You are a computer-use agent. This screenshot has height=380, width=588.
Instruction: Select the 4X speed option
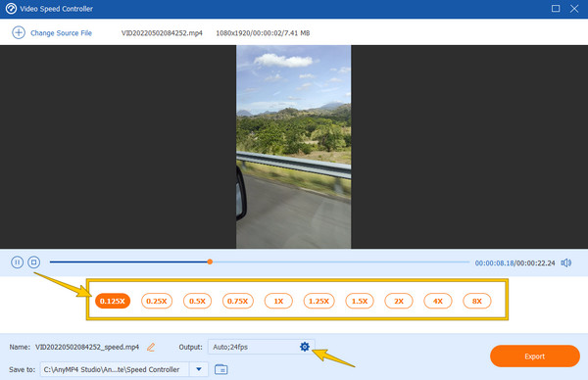coord(438,301)
